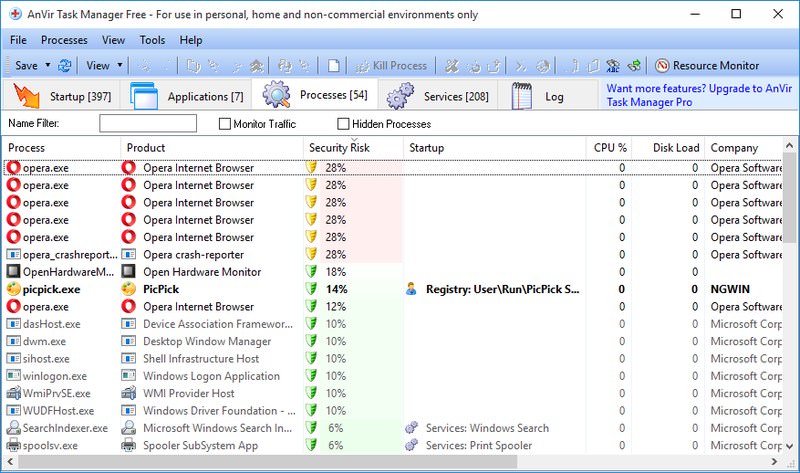Click the vertical scrollbar down arrow

tap(789, 446)
